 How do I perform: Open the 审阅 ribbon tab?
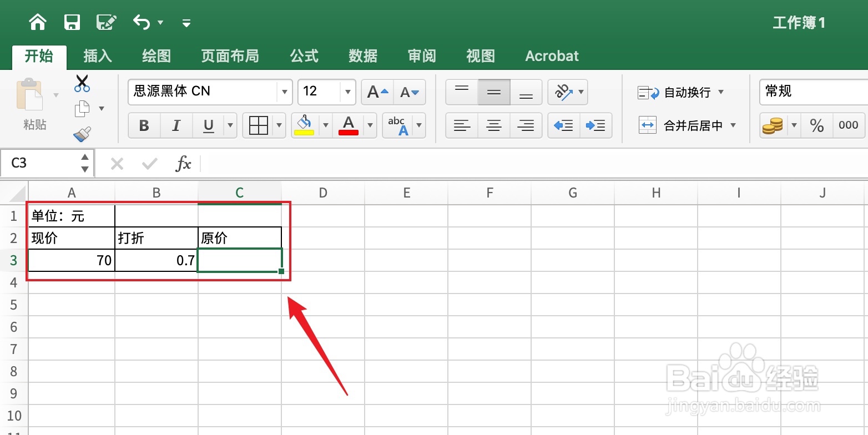(422, 56)
